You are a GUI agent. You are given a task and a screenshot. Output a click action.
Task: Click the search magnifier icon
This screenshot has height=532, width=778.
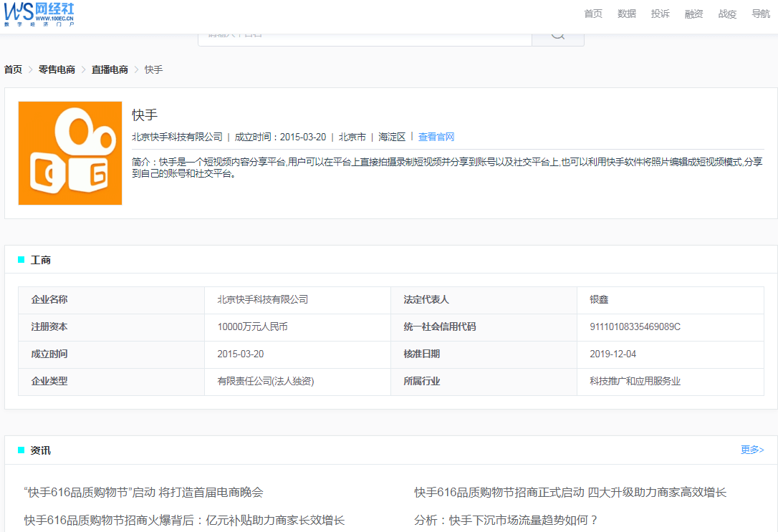tap(557, 37)
